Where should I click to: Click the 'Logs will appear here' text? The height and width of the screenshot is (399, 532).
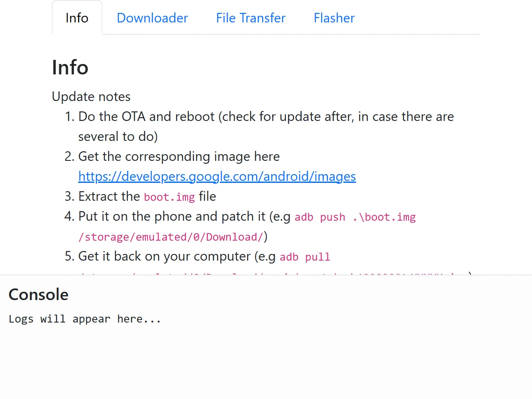84,319
